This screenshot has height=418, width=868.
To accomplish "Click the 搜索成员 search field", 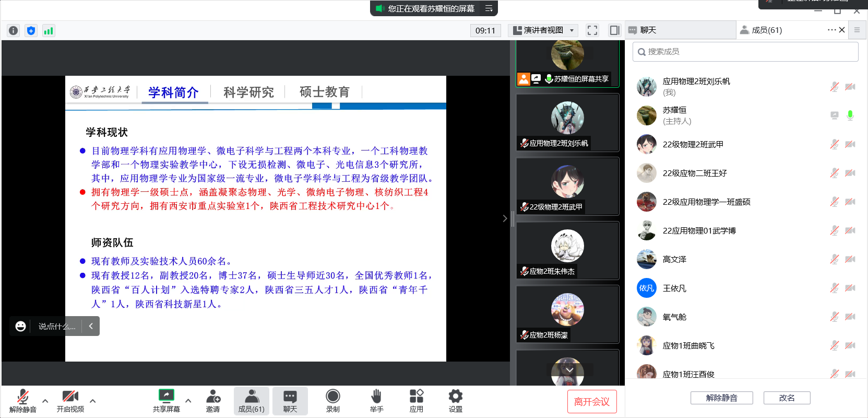I will tap(745, 52).
